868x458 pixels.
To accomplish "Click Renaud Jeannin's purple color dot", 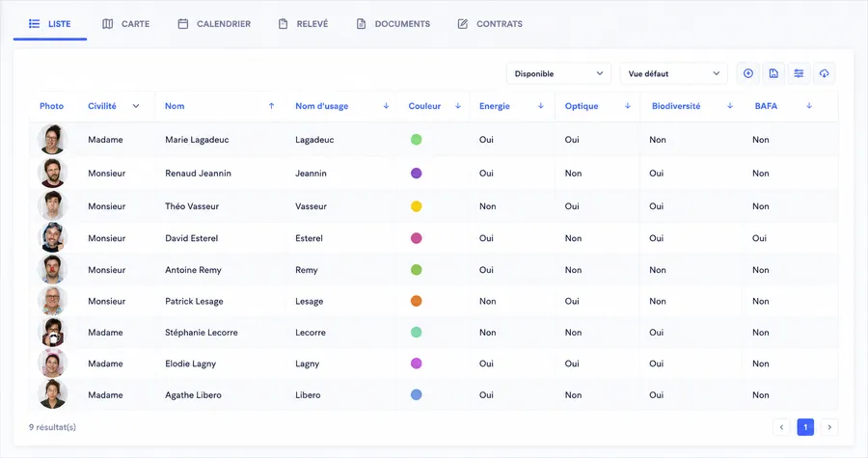I will [417, 174].
